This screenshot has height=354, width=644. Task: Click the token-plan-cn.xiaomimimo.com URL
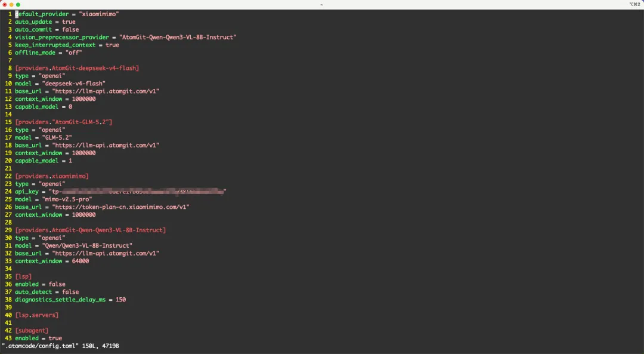coord(120,207)
